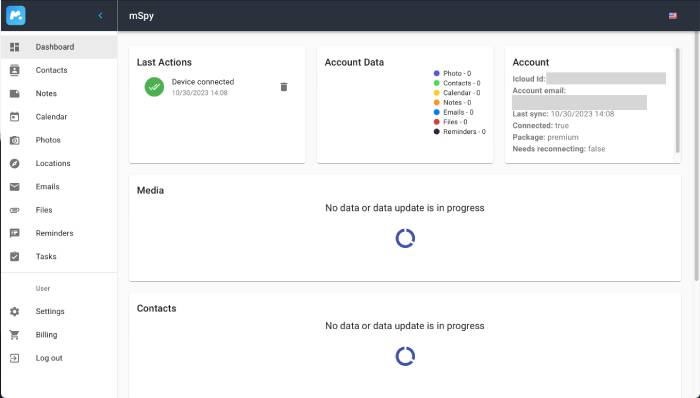Click the Last Actions heading
This screenshot has width=700, height=398.
click(x=164, y=62)
